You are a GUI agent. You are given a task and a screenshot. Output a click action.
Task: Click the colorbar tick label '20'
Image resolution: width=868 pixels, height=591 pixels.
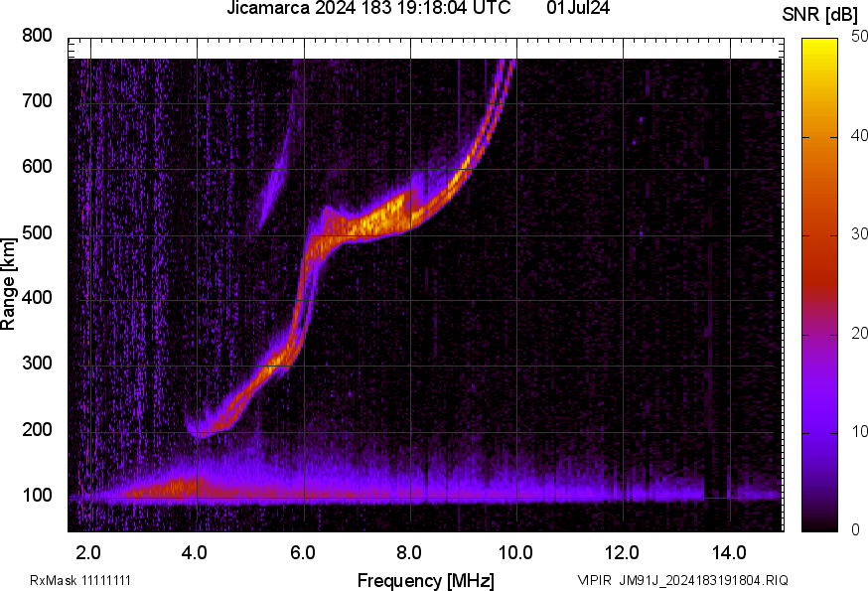coord(859,333)
